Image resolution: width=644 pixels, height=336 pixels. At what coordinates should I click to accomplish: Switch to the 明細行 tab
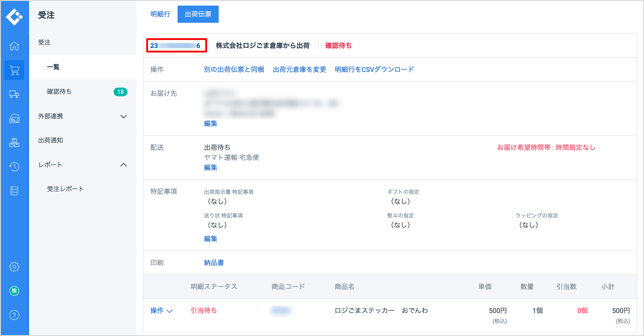pyautogui.click(x=160, y=14)
